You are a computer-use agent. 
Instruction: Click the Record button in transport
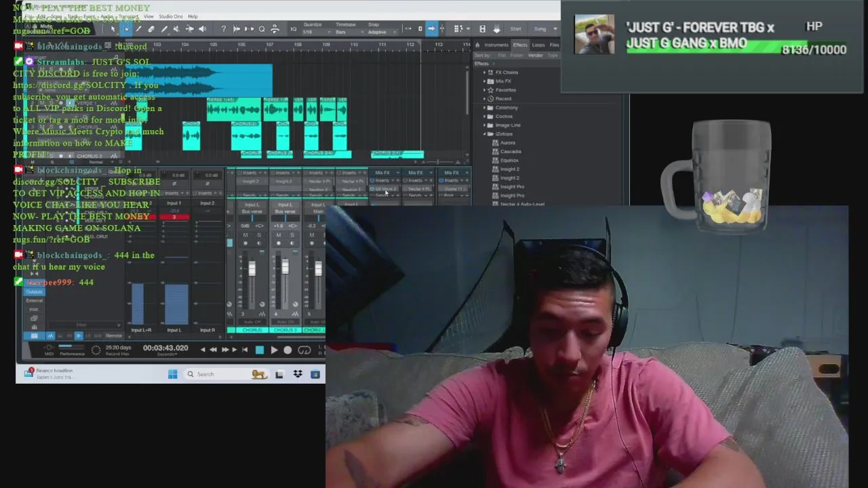pyautogui.click(x=288, y=350)
